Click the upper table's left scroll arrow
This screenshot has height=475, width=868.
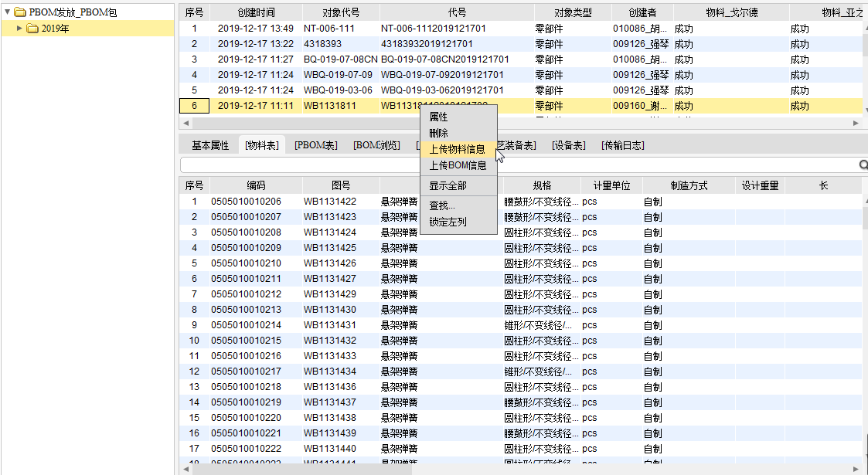coord(184,124)
